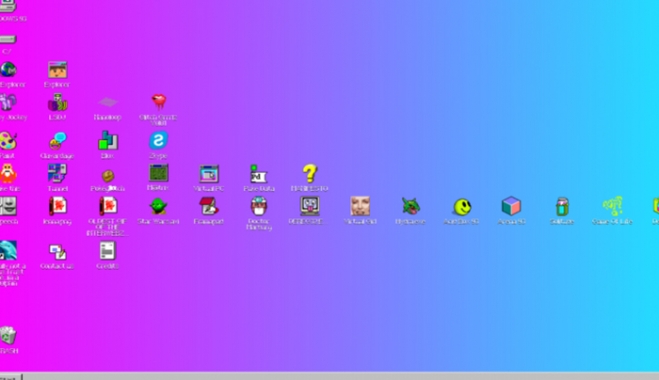Open the Virtual Girl face icon

point(360,206)
